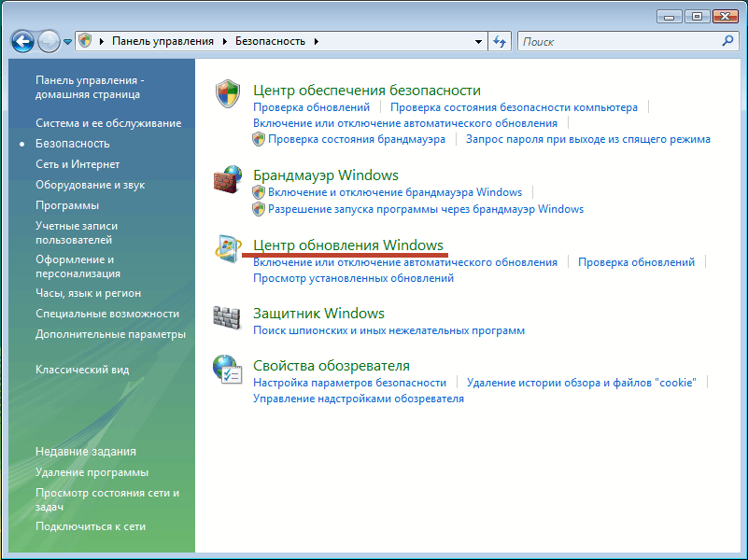748x560 pixels.
Task: Click the Security Center shield icon
Action: coord(228,95)
